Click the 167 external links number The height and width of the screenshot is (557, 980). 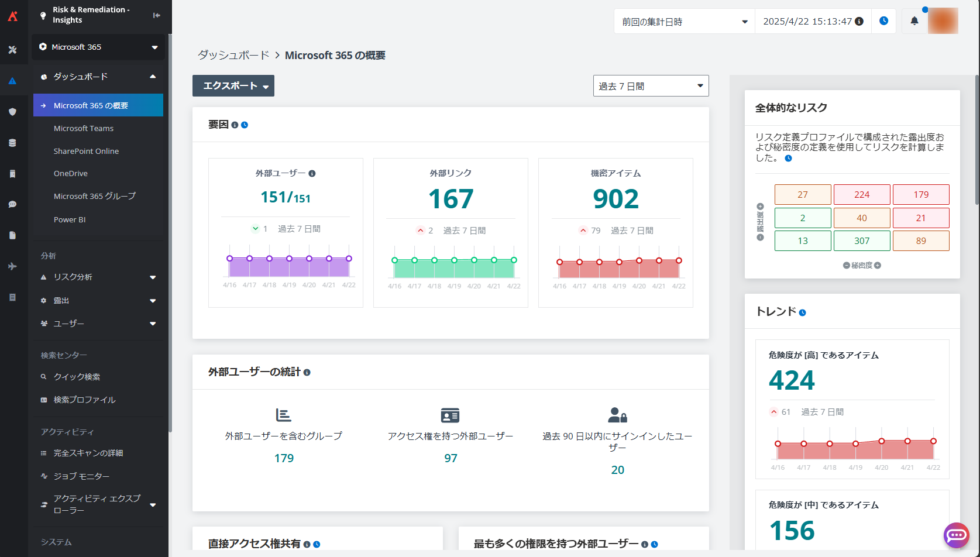click(451, 199)
